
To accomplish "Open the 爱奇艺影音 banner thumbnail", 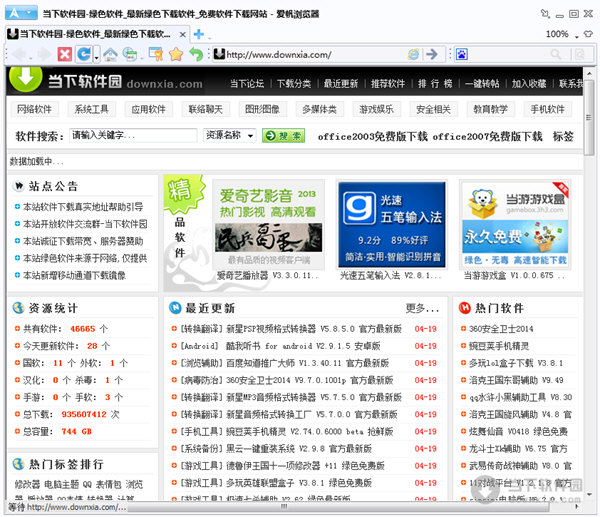I will coord(268,225).
